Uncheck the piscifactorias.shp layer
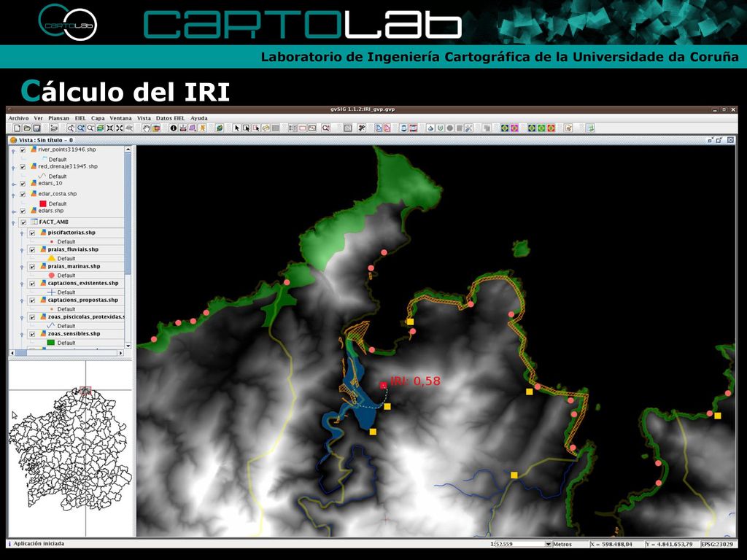 click(x=32, y=233)
